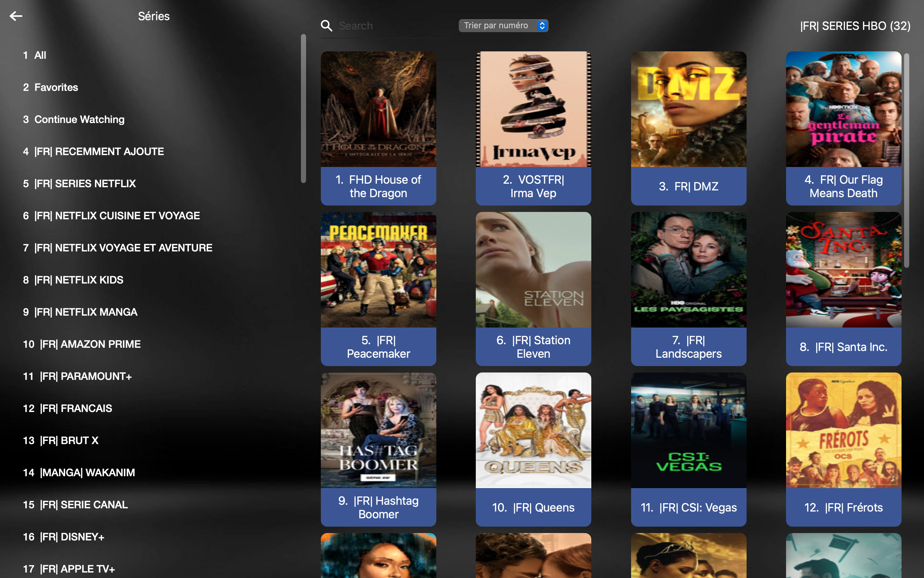Image resolution: width=924 pixels, height=578 pixels.
Task: Click the Séries page title
Action: [153, 16]
